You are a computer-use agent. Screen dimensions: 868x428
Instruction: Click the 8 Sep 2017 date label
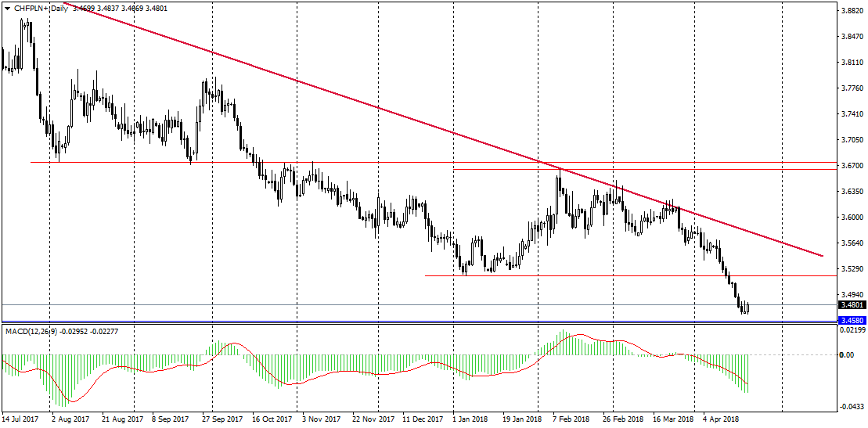pyautogui.click(x=170, y=419)
